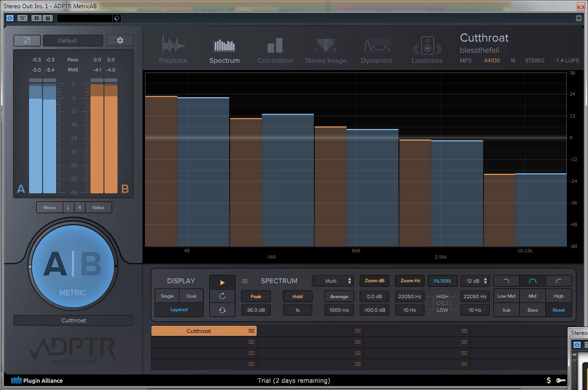Screen dimensions: 588x390
Task: Choose the High filter preset
Action: click(x=559, y=296)
